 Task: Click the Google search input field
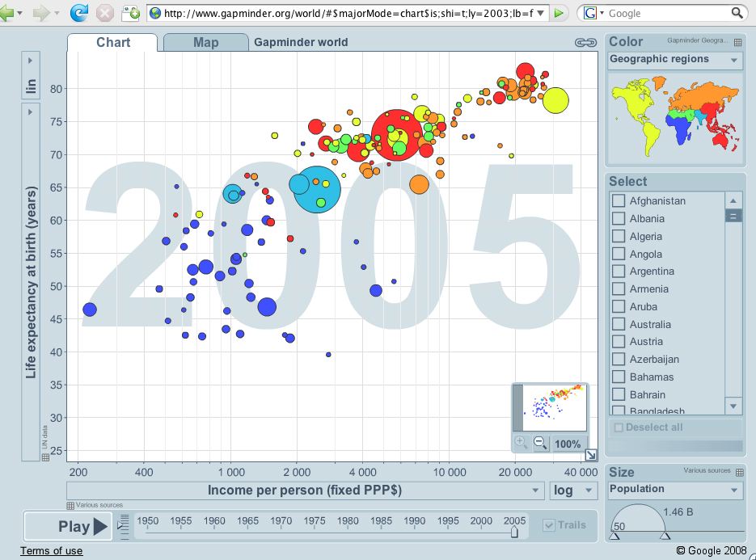click(x=668, y=13)
